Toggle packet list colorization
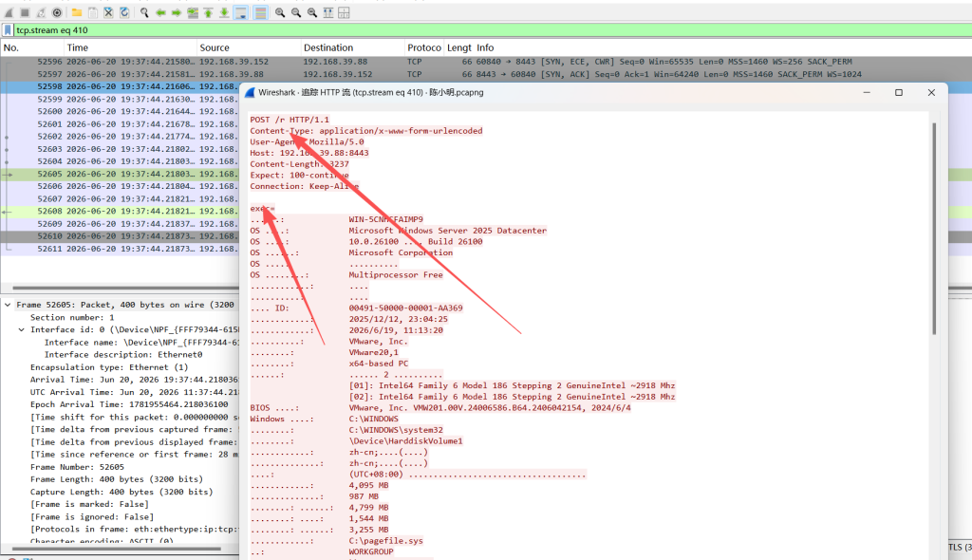The image size is (972, 560). (261, 12)
